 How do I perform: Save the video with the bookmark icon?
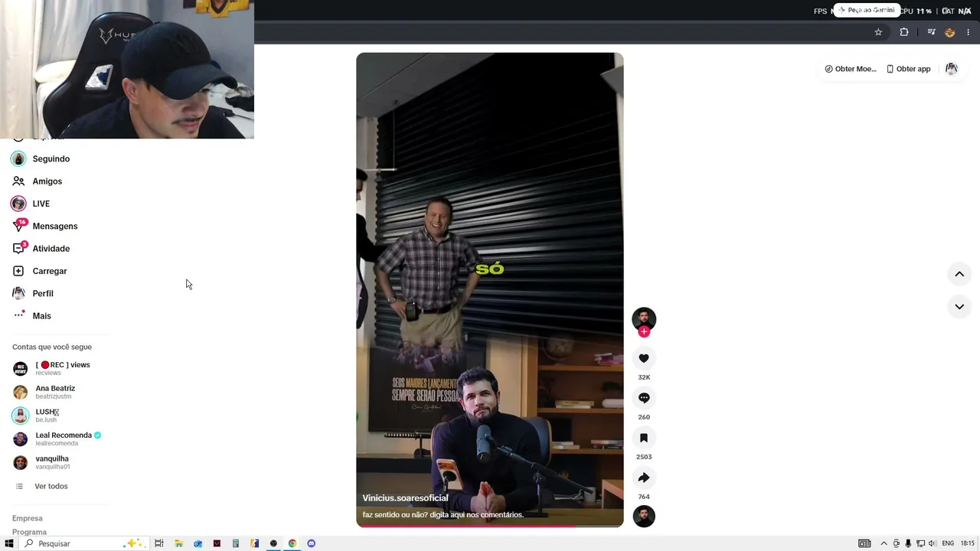pyautogui.click(x=644, y=438)
